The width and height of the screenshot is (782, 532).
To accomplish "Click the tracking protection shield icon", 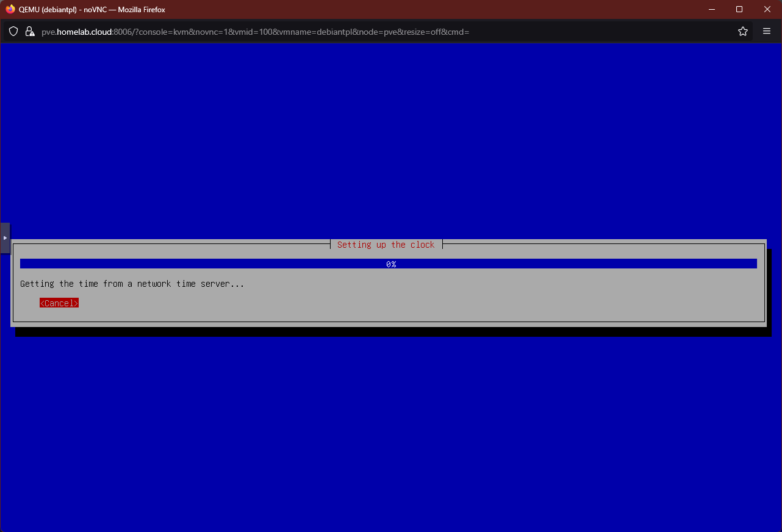I will coord(13,31).
